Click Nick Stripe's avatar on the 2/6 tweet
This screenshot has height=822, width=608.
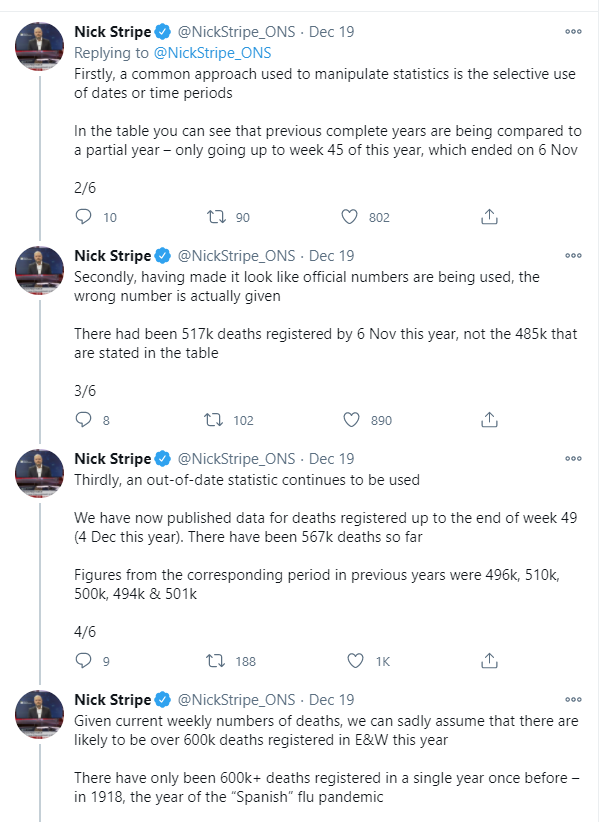click(41, 47)
